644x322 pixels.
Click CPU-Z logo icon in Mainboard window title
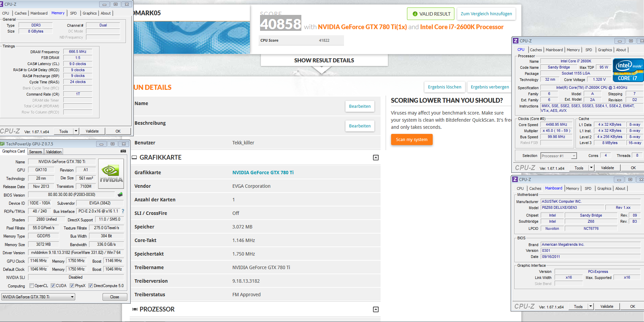(515, 179)
